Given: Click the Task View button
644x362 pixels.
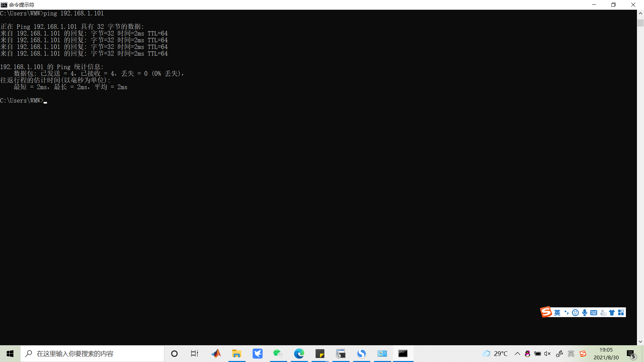Looking at the screenshot, I should pyautogui.click(x=195, y=354).
